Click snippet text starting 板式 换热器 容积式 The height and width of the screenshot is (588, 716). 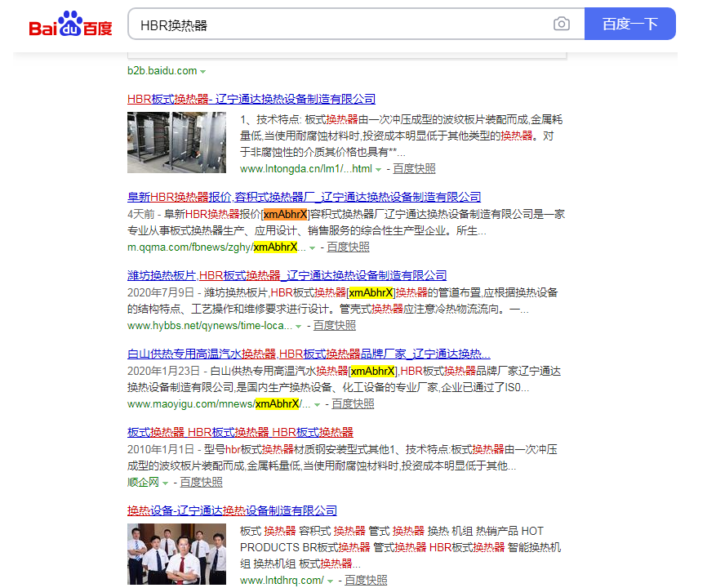pos(401,547)
